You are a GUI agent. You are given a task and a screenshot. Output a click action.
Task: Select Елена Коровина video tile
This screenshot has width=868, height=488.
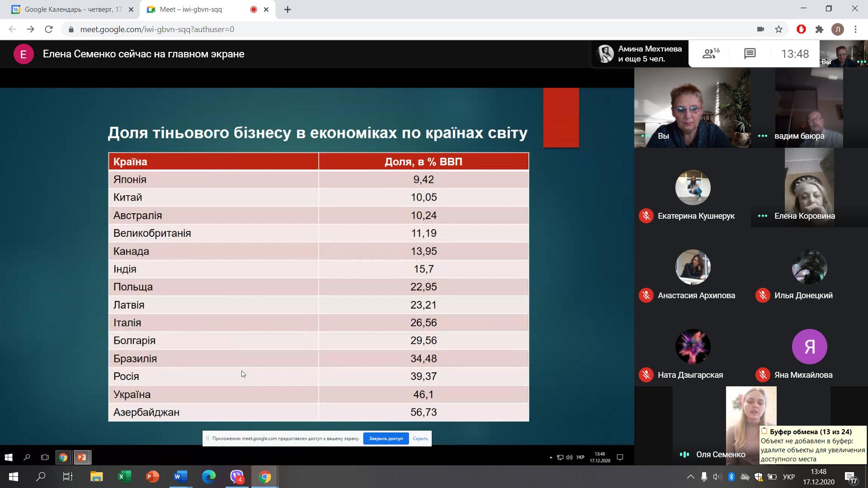[809, 188]
